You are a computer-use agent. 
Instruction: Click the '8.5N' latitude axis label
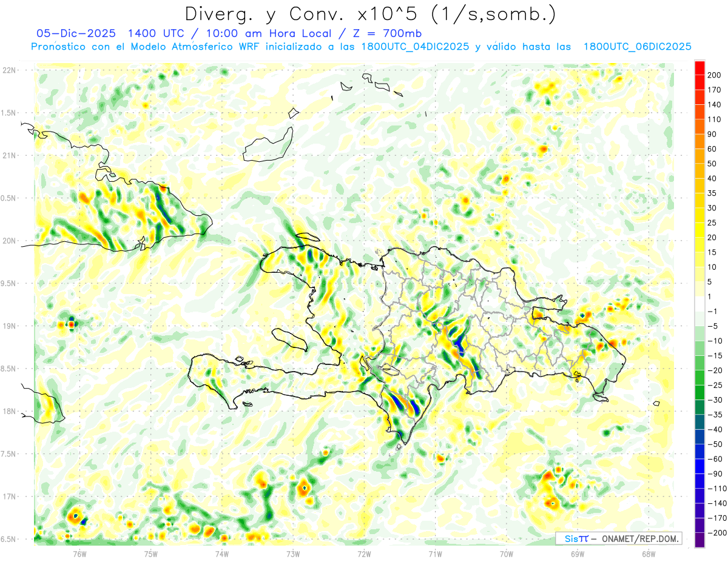coord(9,369)
